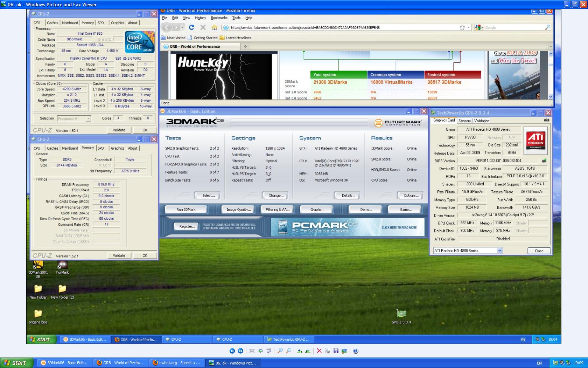The height and width of the screenshot is (368, 588).
Task: Print the picture using printer icon
Action: [328, 351]
